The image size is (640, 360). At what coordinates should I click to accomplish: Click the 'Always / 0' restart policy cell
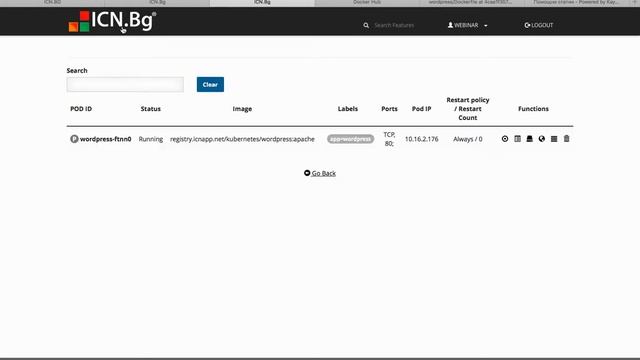pyautogui.click(x=468, y=139)
